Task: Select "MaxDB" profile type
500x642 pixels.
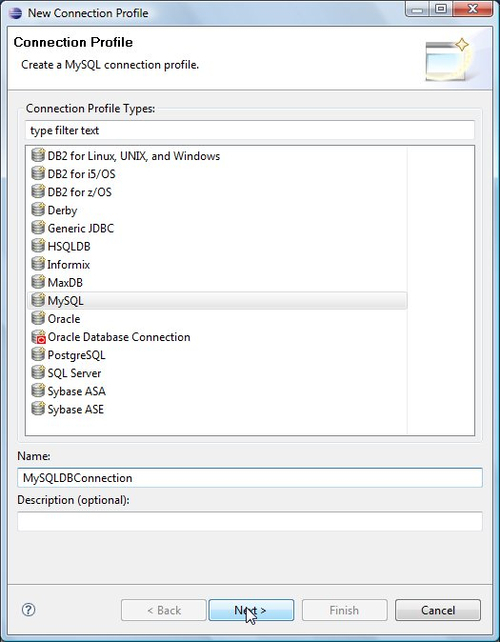Action: pyautogui.click(x=65, y=283)
